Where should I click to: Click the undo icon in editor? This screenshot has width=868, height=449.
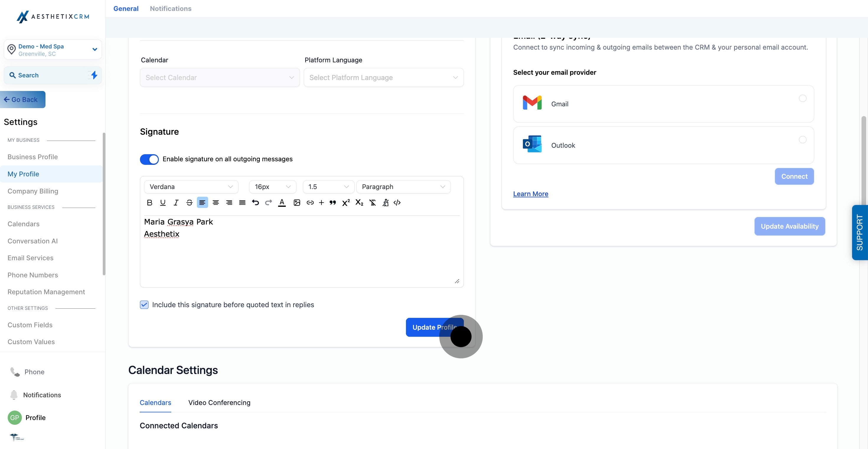[255, 203]
